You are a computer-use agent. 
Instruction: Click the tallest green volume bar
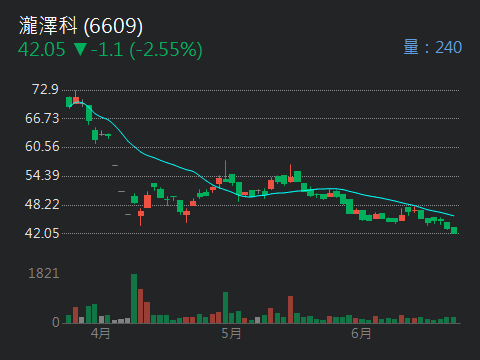click(x=134, y=299)
